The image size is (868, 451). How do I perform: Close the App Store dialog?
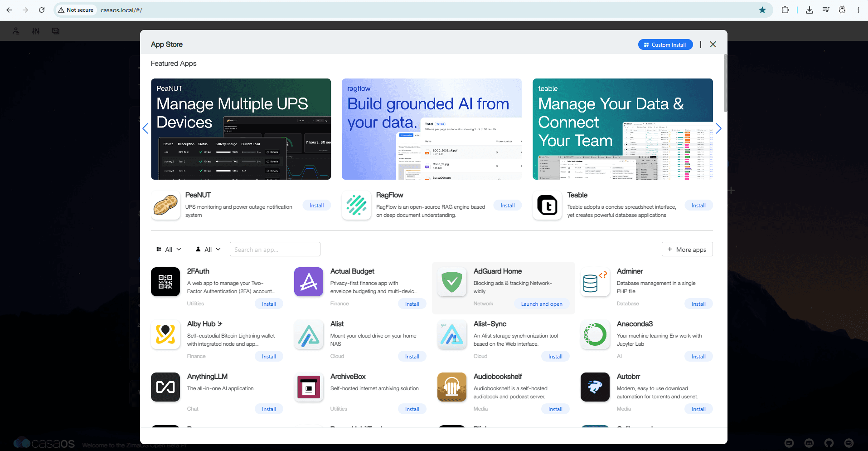713,44
